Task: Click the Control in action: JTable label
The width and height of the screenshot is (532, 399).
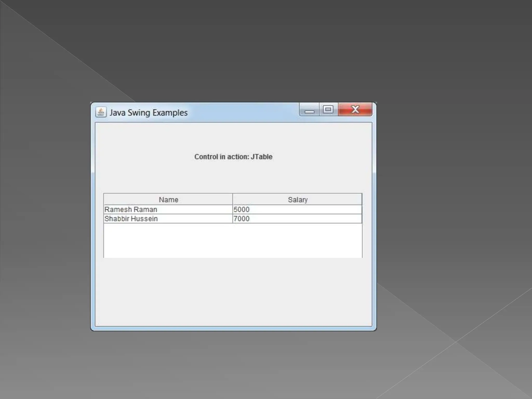Action: click(x=233, y=157)
